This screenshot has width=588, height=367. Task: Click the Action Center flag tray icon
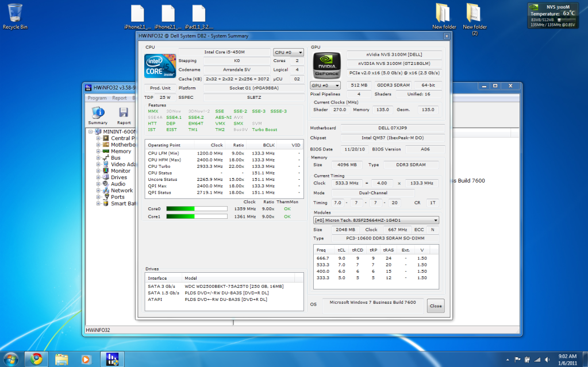click(x=517, y=360)
